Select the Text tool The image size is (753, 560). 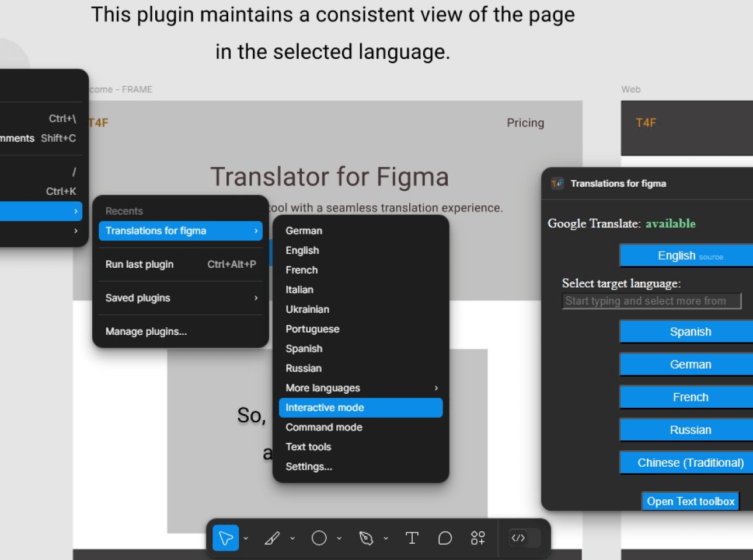412,538
